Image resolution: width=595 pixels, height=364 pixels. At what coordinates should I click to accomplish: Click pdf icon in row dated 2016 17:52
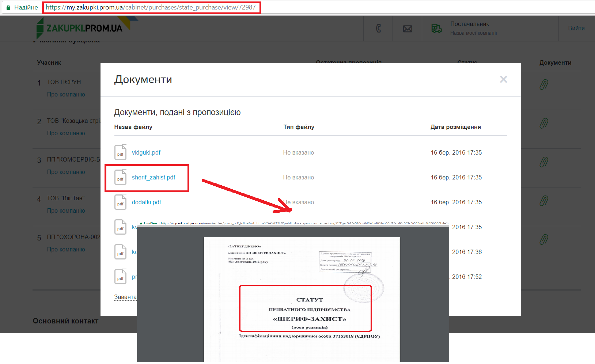120,277
